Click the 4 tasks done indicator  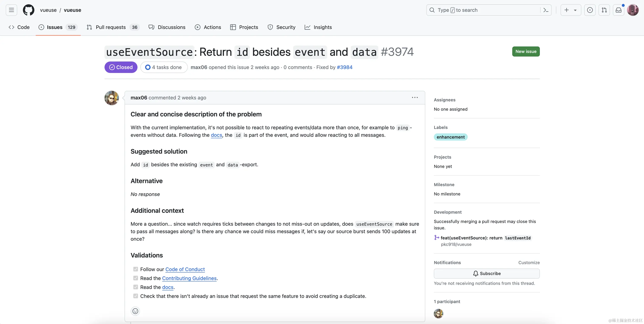pyautogui.click(x=164, y=67)
